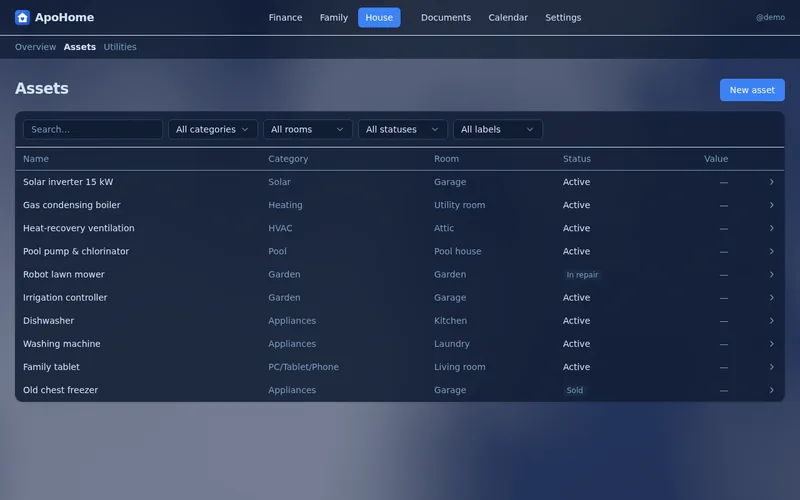Click the PC/Tablet/Phone category cell
The width and height of the screenshot is (800, 500).
pyautogui.click(x=304, y=367)
